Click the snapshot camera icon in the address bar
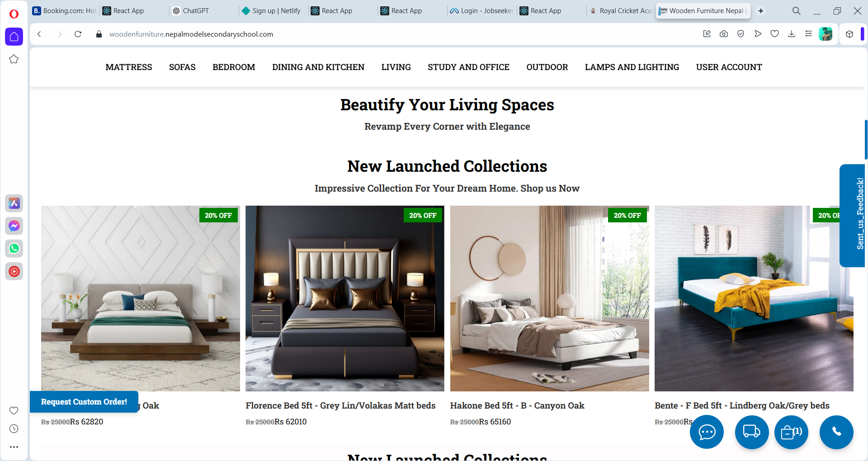The width and height of the screenshot is (868, 461). (x=724, y=34)
